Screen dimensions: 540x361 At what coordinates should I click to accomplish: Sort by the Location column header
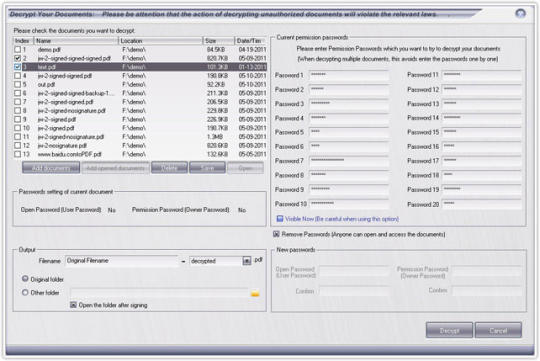[x=160, y=41]
